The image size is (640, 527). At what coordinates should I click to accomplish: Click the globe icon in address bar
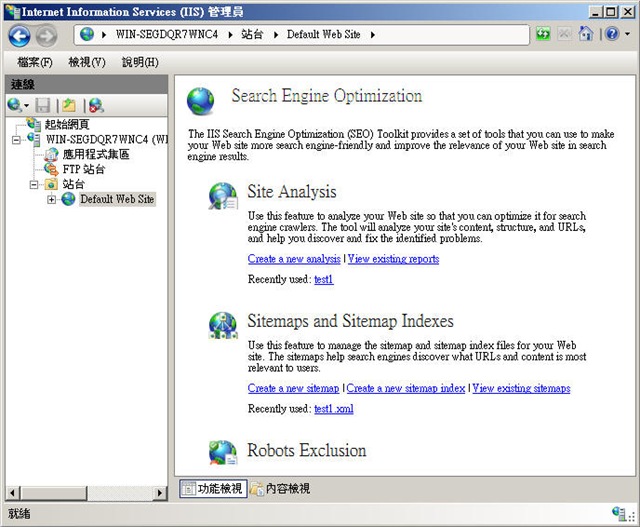[87, 34]
